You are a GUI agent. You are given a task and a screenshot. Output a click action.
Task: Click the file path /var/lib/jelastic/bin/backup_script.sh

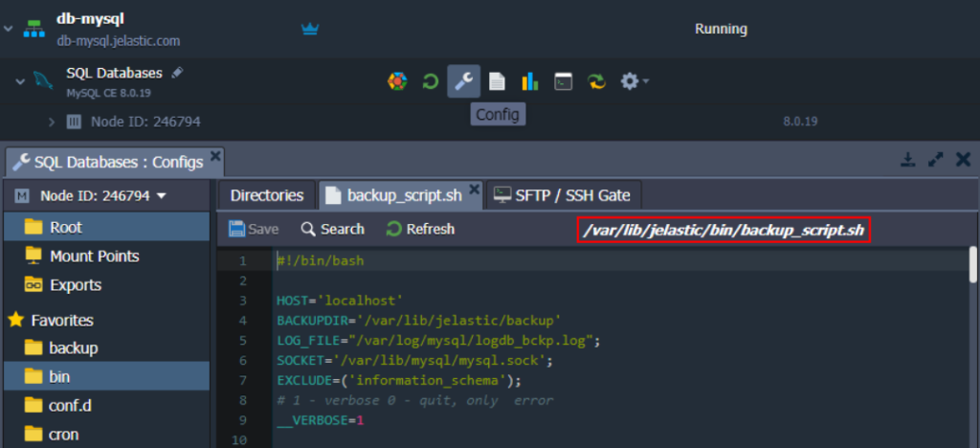724,231
